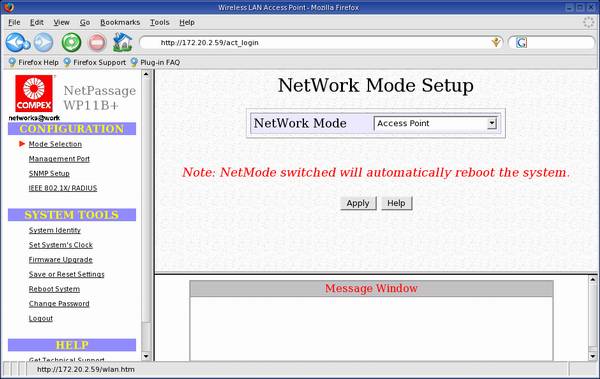Image resolution: width=600 pixels, height=379 pixels.
Task: Open the Edit menu
Action: 37,22
